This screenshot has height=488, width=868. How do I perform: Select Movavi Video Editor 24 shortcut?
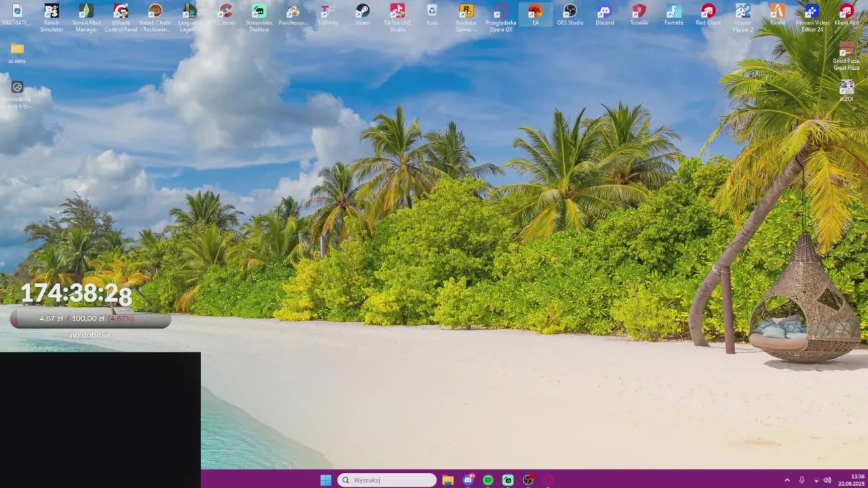point(812,18)
